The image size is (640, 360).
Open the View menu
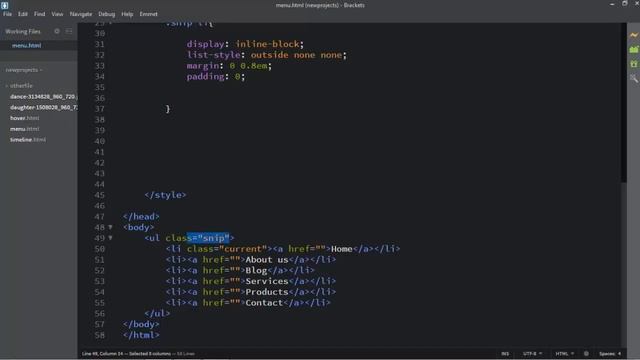[57, 14]
